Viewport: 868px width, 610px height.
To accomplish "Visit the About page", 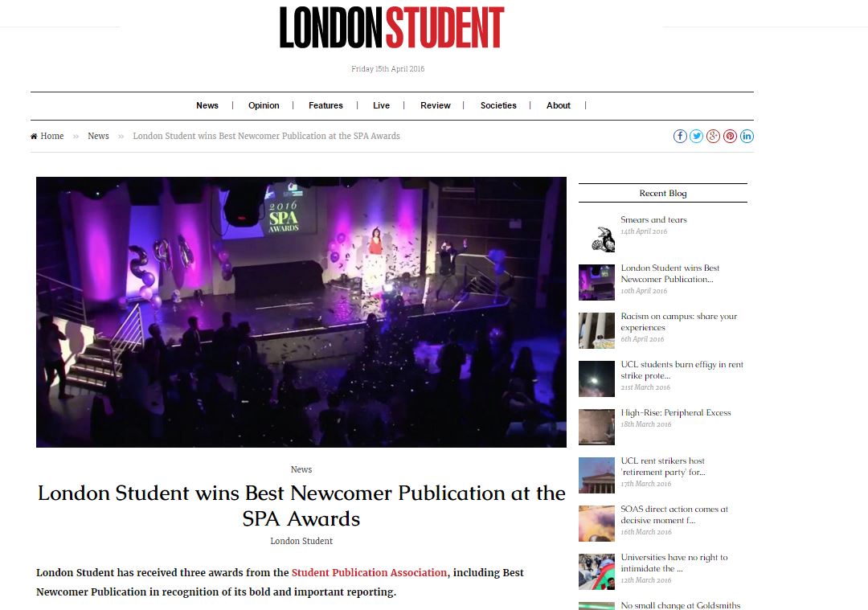I will (558, 105).
